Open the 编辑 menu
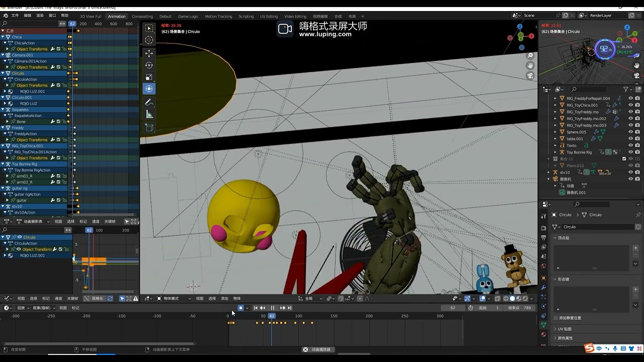The image size is (644, 362). point(28,16)
